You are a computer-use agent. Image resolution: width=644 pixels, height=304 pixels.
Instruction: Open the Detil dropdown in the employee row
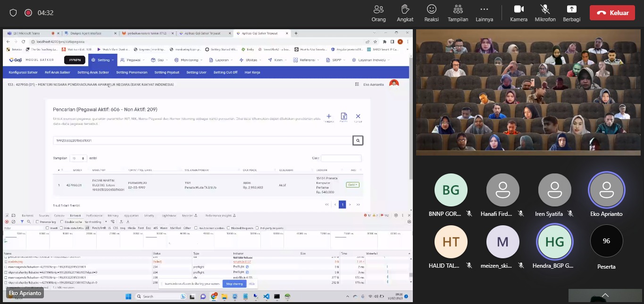pos(352,185)
